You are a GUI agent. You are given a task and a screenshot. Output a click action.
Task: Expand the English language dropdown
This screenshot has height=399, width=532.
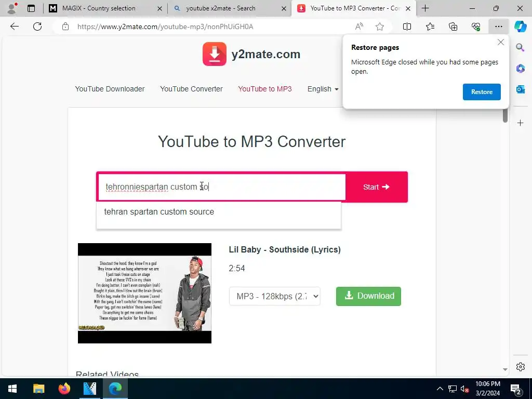tap(323, 89)
